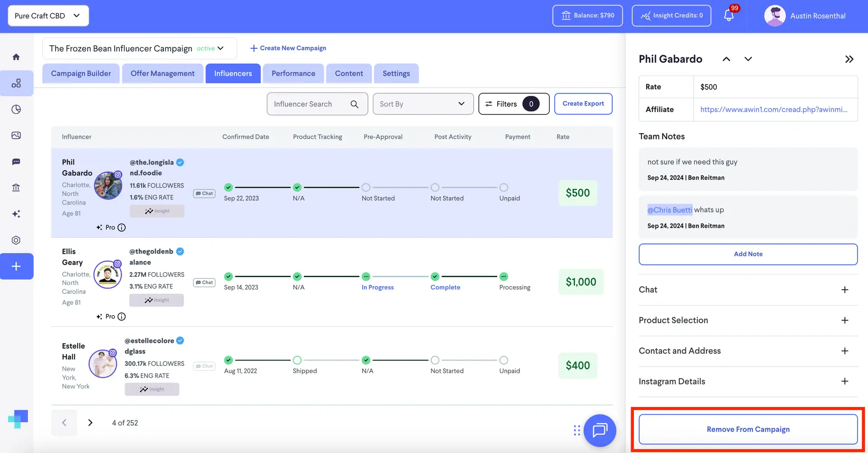Open the awin1 affiliate link
The image size is (868, 453).
(x=774, y=109)
